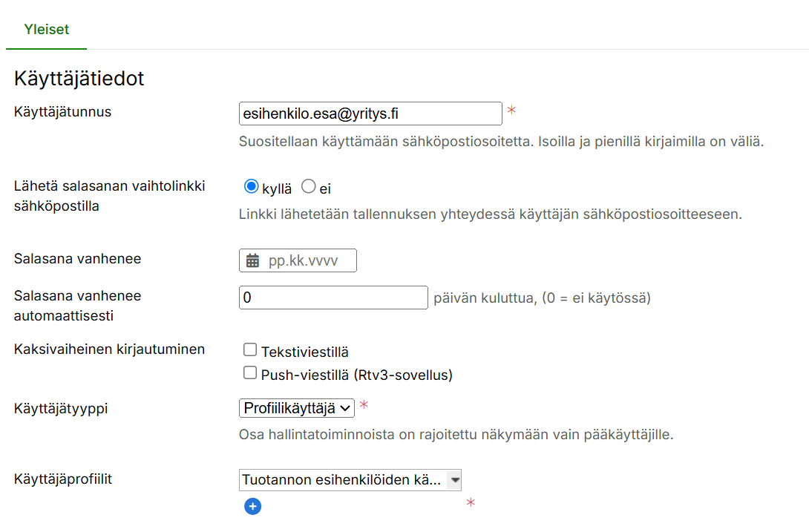Focus the Käyttäjätunnus email input field
Viewport: 809px width, 532px height.
(370, 114)
